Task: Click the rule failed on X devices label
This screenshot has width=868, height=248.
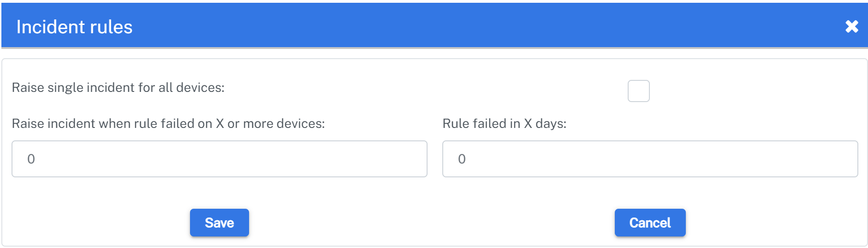Action: click(168, 124)
